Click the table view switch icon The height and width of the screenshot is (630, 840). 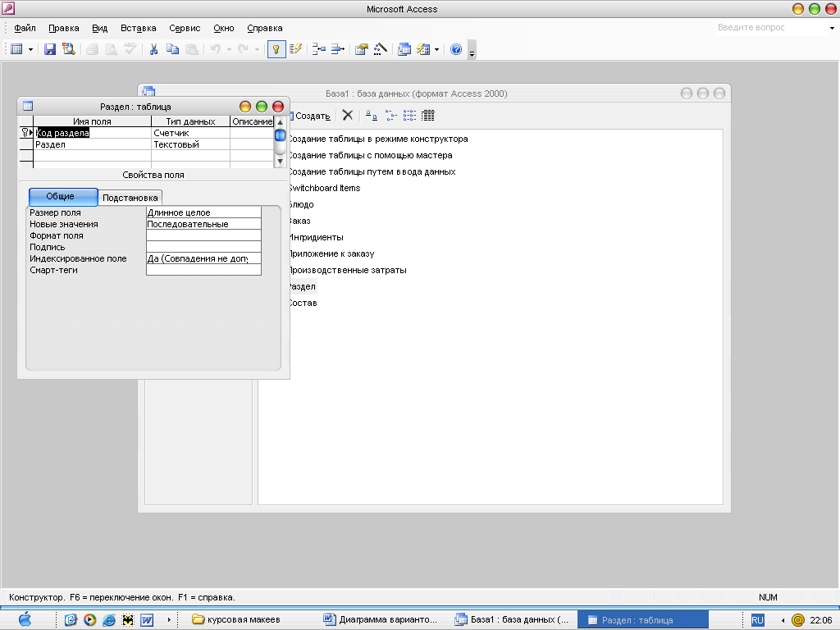tap(16, 49)
